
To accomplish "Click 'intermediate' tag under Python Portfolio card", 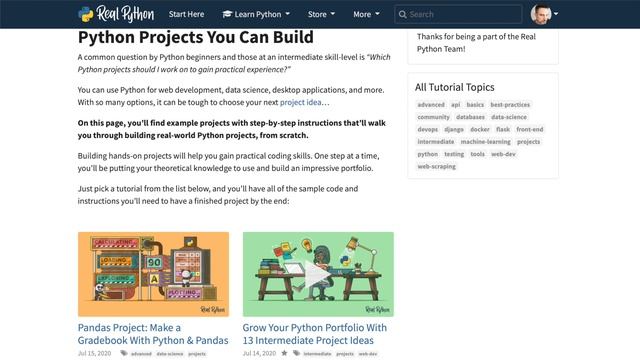I will pyautogui.click(x=317, y=354).
